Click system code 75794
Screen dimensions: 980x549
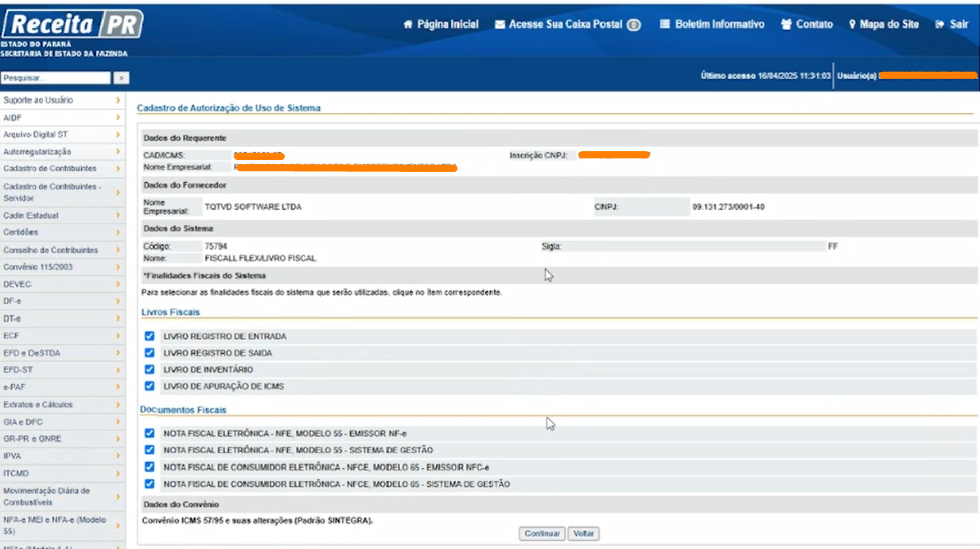[x=216, y=247]
